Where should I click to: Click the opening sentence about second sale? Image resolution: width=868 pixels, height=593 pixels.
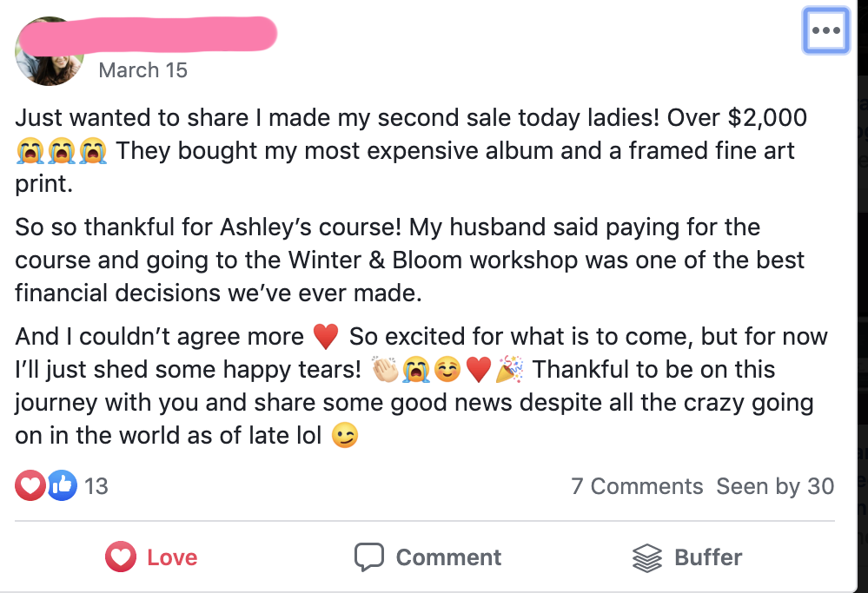(348, 117)
